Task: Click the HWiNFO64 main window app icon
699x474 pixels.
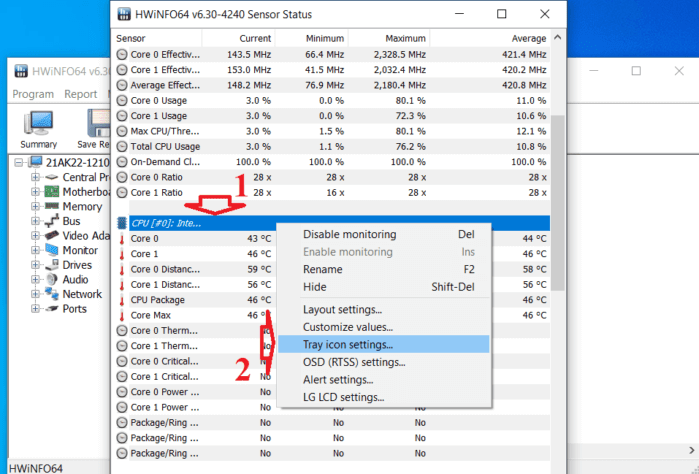Action: [x=21, y=71]
